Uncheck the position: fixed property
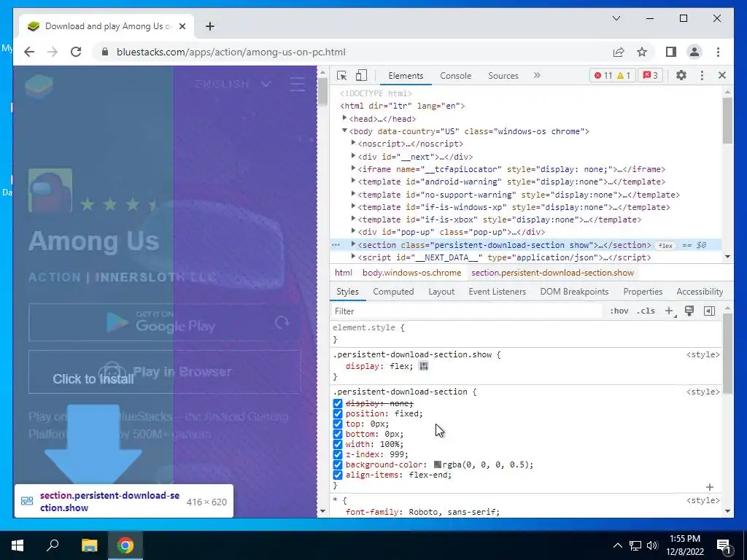 coord(338,413)
